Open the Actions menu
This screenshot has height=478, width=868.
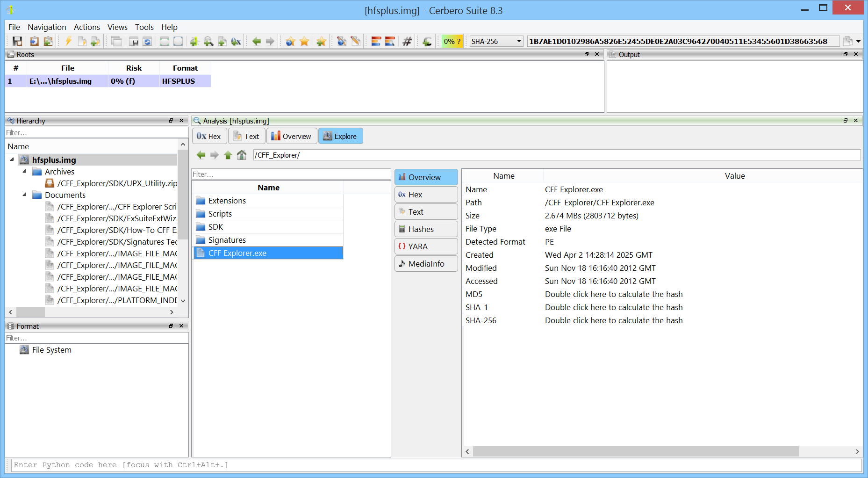pos(87,27)
